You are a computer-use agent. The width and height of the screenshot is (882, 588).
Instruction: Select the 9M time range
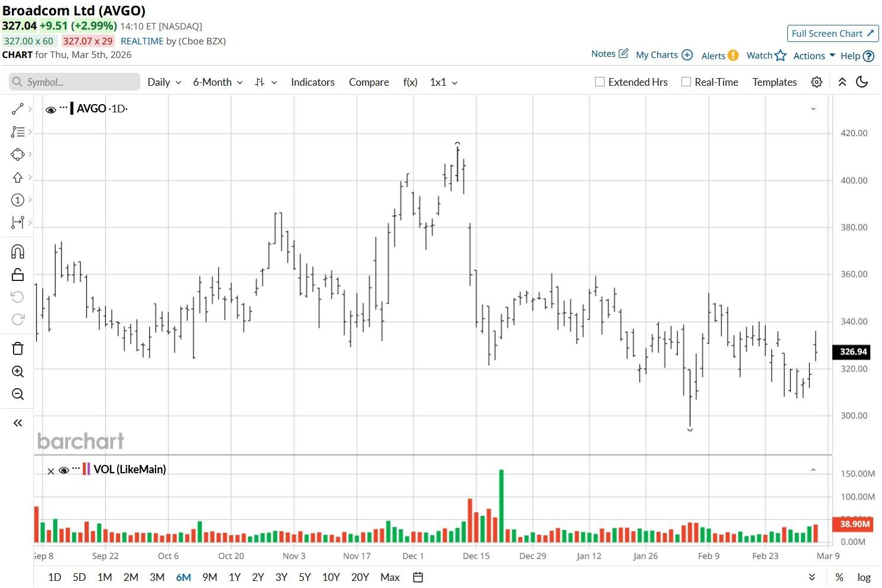coord(209,577)
